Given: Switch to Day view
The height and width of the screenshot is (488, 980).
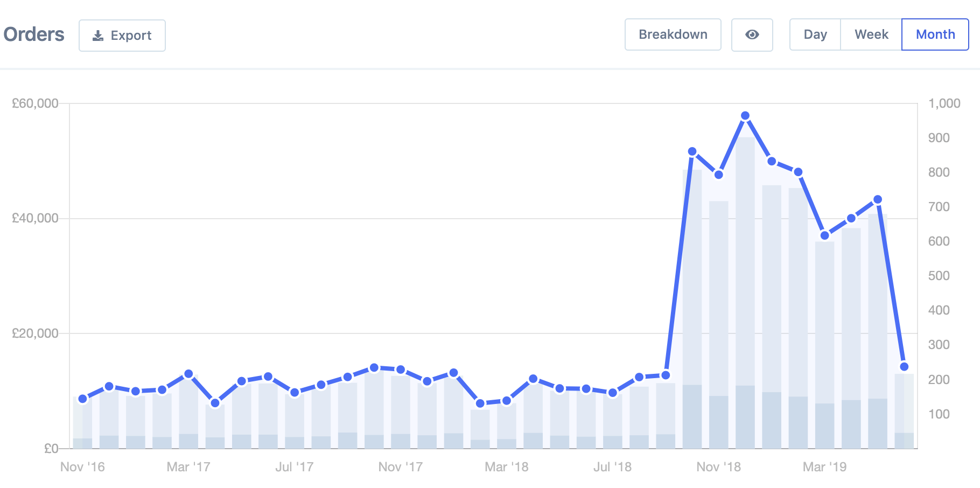Looking at the screenshot, I should click(x=815, y=34).
